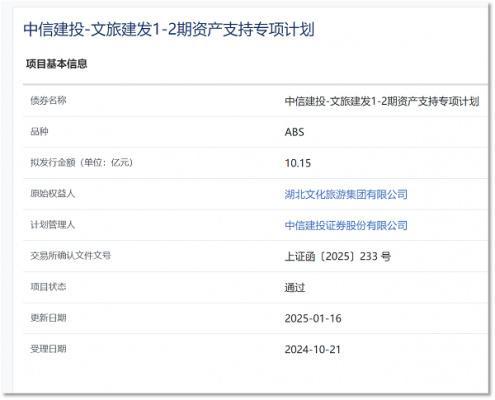Click the 债券名称 label
The image size is (495, 400).
coord(48,100)
